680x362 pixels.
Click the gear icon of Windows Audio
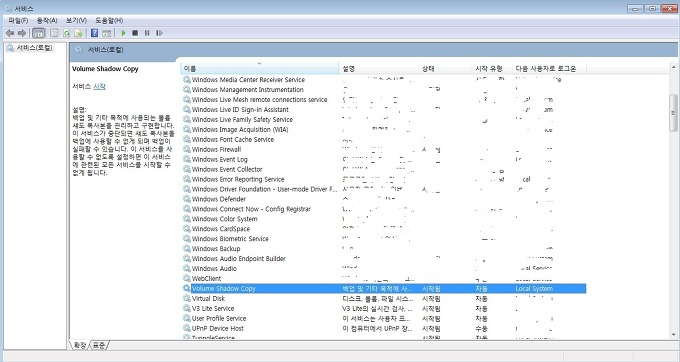coord(186,268)
